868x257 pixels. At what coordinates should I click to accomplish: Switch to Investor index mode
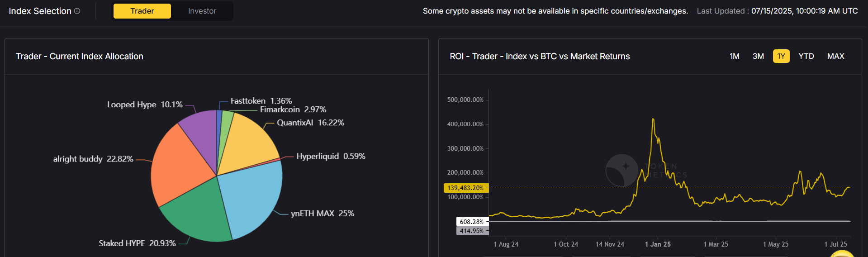point(202,11)
